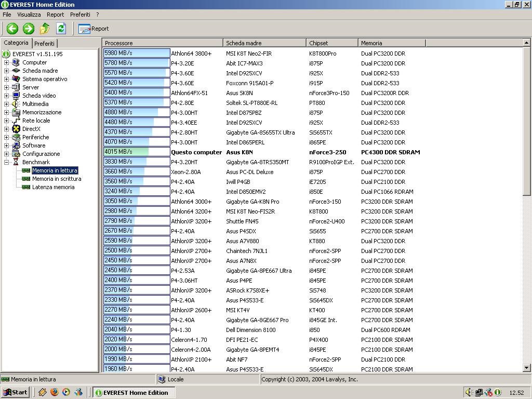
Task: Open the Report toolbar button
Action: click(94, 29)
